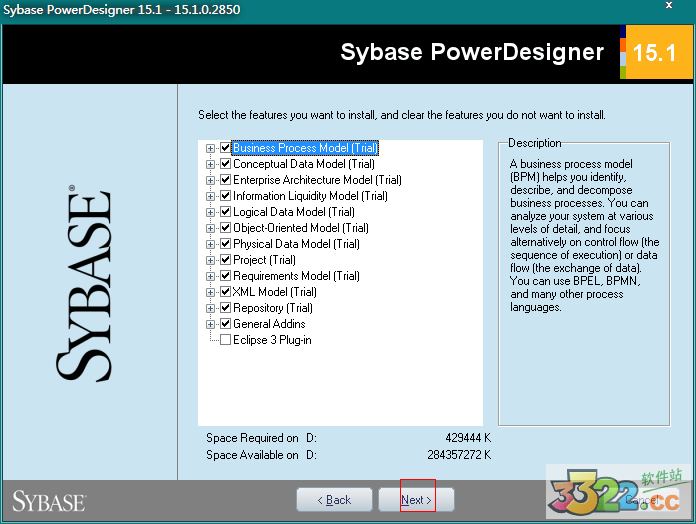Screen dimensions: 696x524
Task: Select Physical Data Model (Trial) label
Action: pos(297,244)
